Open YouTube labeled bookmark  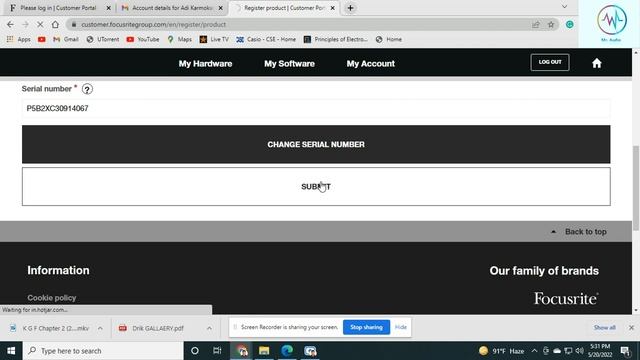pos(143,39)
